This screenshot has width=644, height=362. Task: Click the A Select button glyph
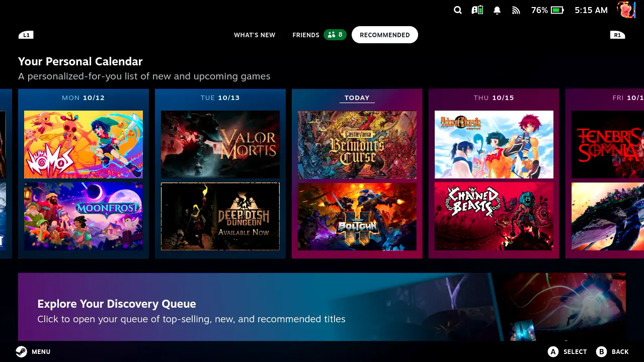(x=553, y=351)
